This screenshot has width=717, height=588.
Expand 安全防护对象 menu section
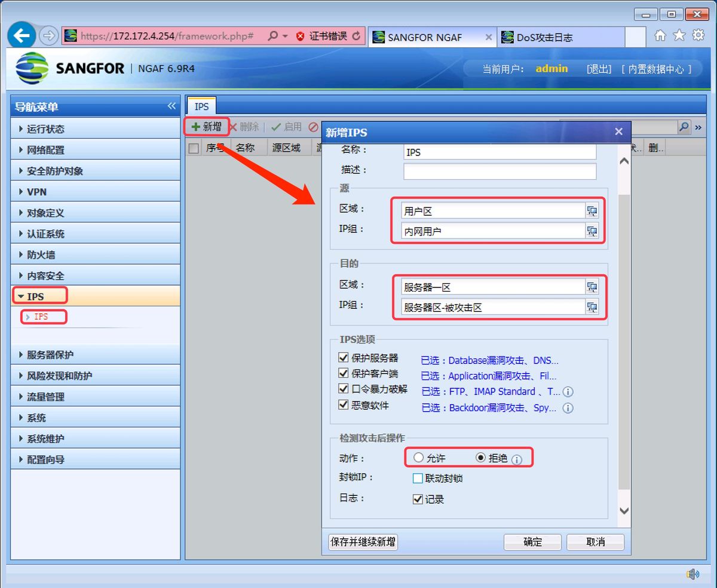tap(96, 170)
